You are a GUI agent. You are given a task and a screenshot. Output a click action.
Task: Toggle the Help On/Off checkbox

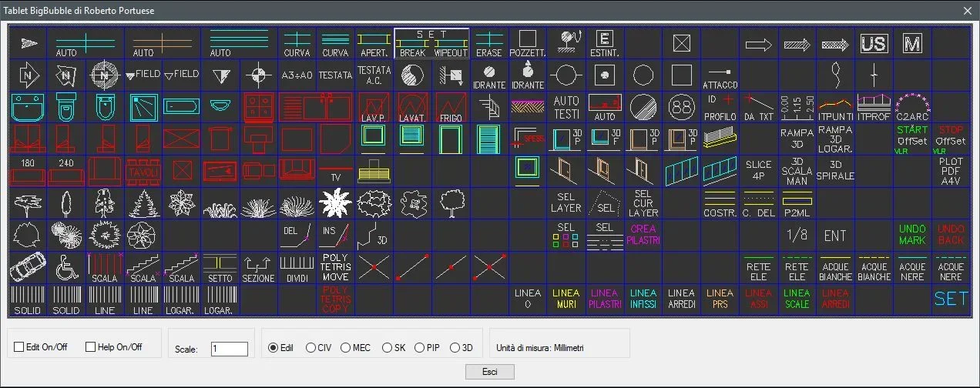coord(91,347)
